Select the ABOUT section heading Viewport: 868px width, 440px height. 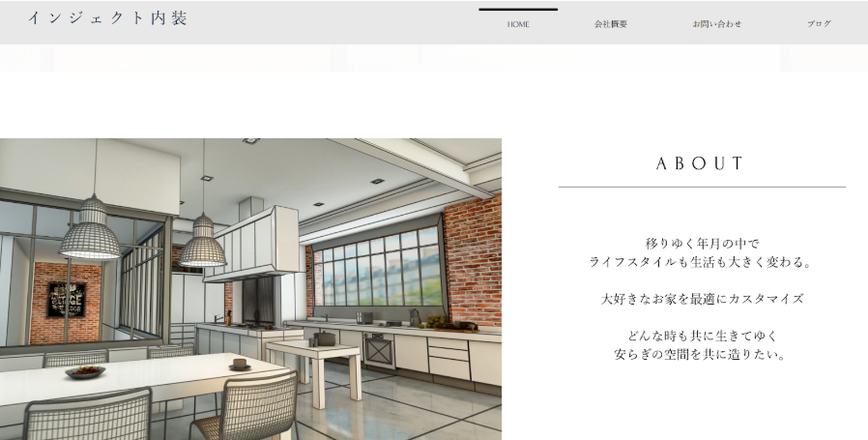[x=701, y=163]
